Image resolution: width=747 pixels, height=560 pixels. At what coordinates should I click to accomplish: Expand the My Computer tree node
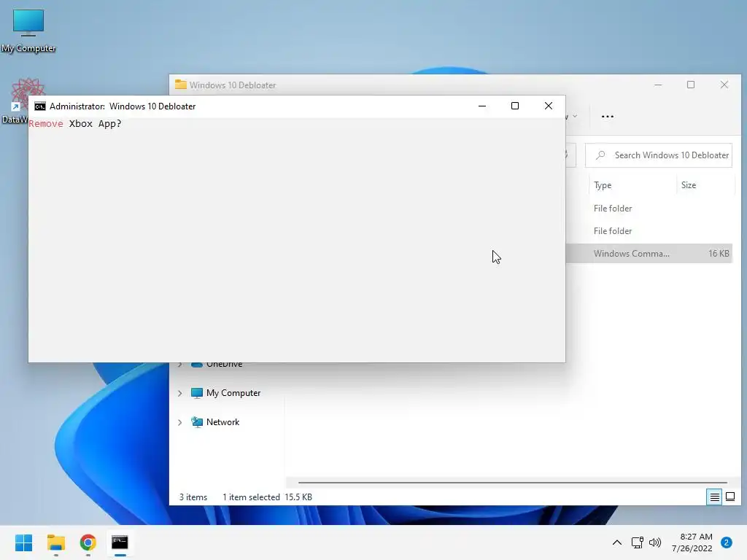click(180, 393)
